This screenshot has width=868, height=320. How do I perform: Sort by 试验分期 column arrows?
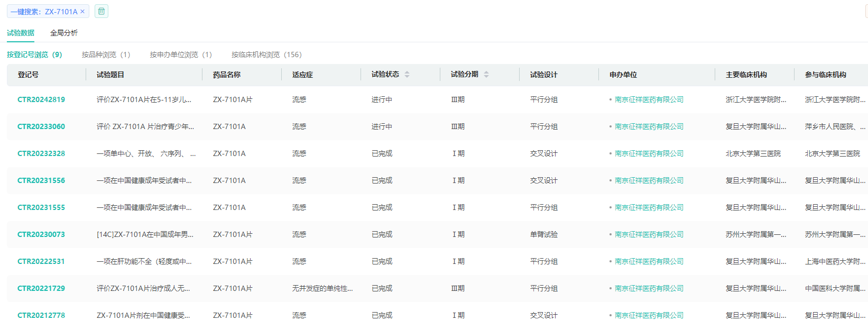[486, 75]
